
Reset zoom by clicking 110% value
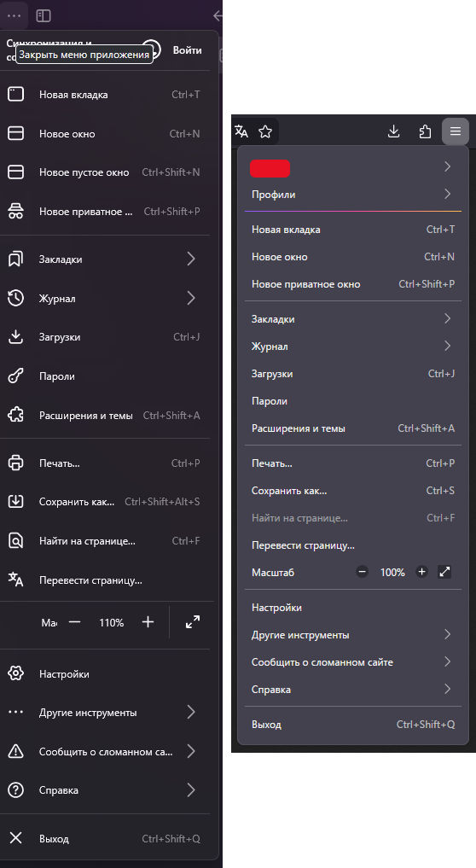tap(111, 622)
